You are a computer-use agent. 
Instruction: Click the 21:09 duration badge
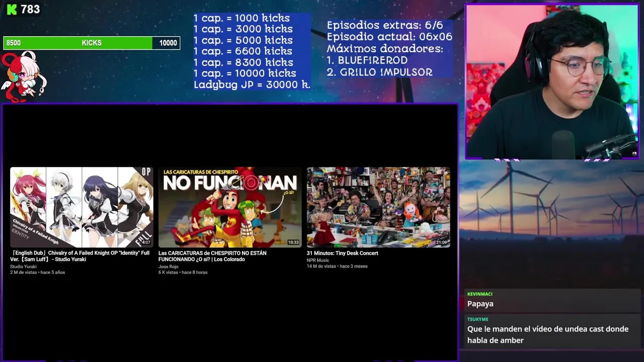coord(442,242)
